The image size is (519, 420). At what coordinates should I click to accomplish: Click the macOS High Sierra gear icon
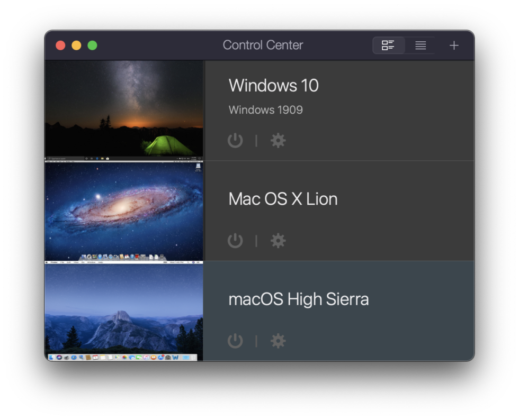[278, 341]
